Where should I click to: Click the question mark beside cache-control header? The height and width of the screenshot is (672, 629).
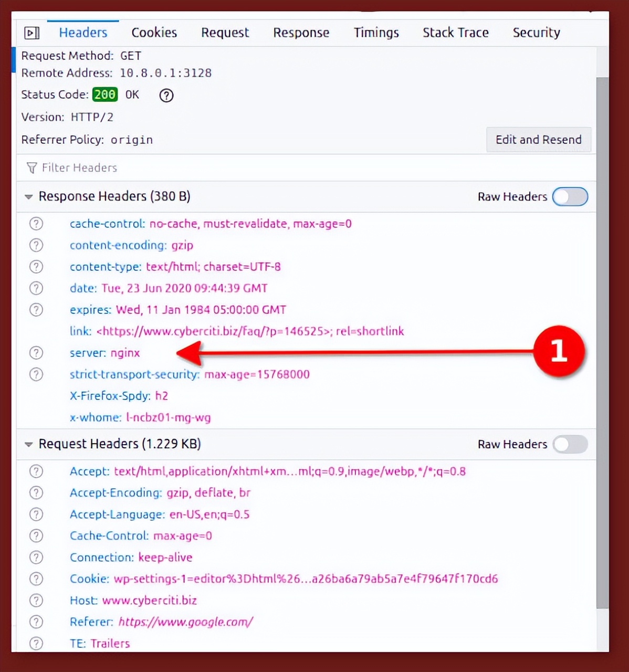(x=36, y=223)
